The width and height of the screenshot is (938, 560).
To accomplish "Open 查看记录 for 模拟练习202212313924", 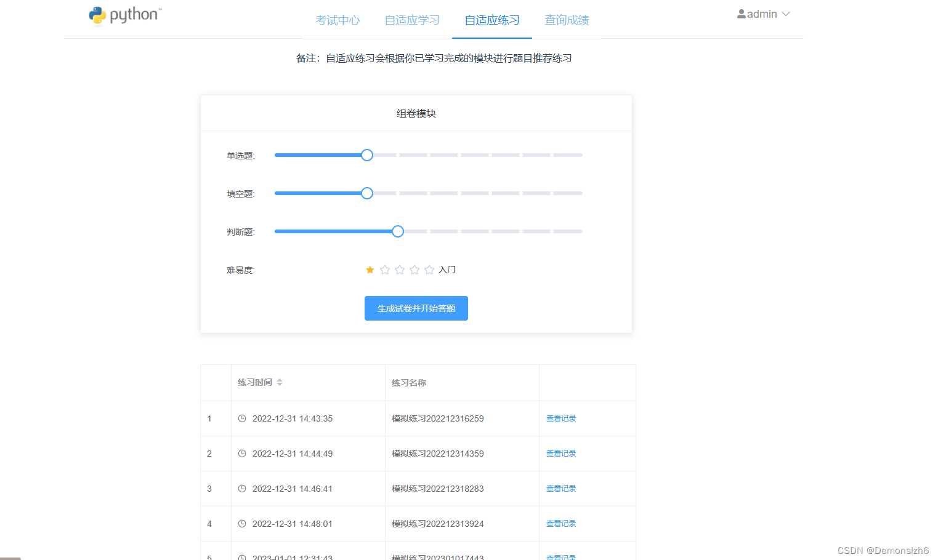I will coord(561,524).
